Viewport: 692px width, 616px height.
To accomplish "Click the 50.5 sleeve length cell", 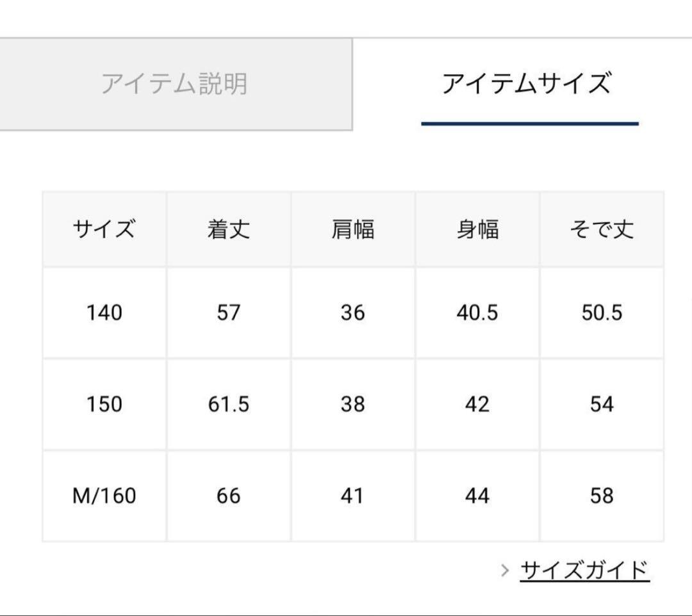I will coord(601,313).
